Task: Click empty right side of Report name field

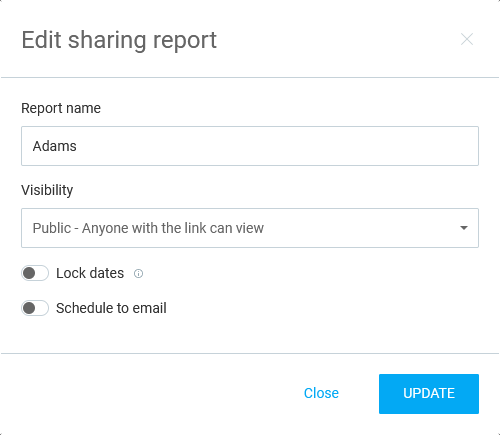Action: tap(367, 146)
